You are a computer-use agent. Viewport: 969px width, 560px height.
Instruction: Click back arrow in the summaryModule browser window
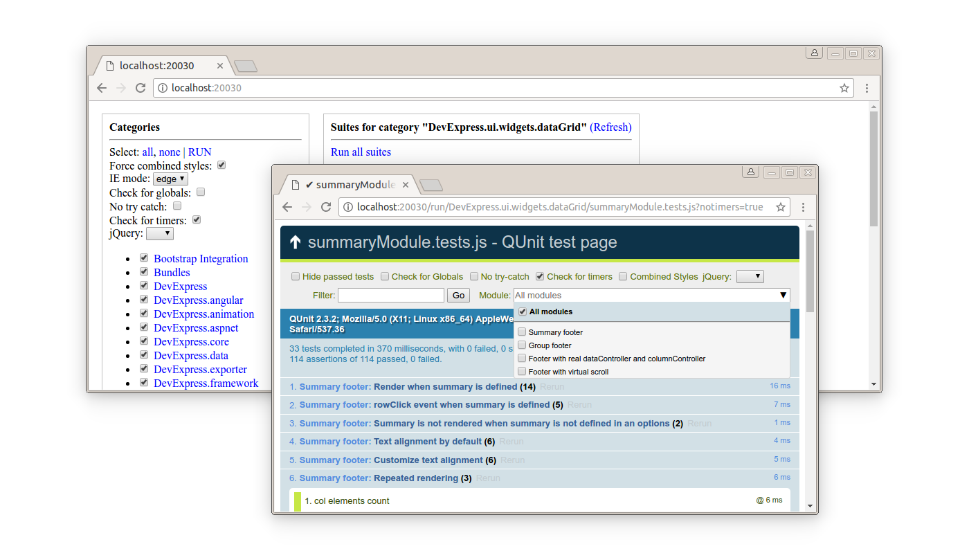point(287,207)
